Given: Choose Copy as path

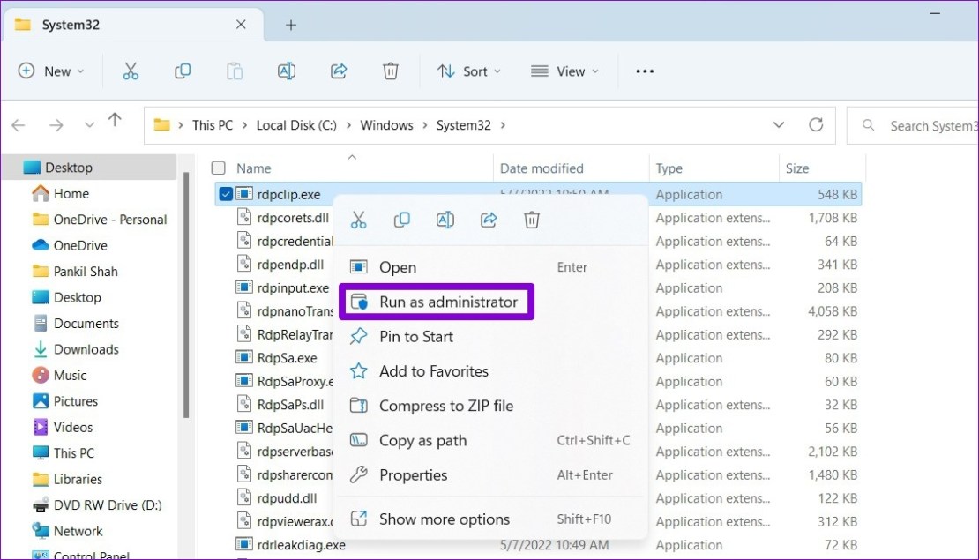Looking at the screenshot, I should click(490, 441).
